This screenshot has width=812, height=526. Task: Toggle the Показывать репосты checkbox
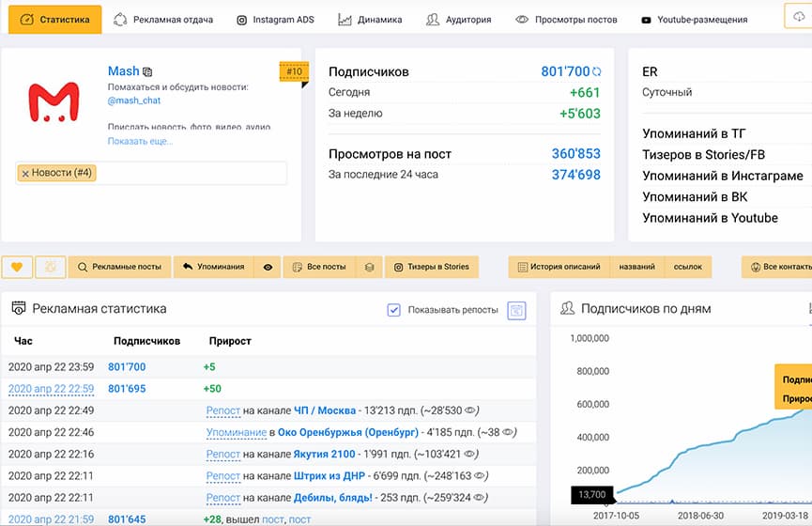394,310
